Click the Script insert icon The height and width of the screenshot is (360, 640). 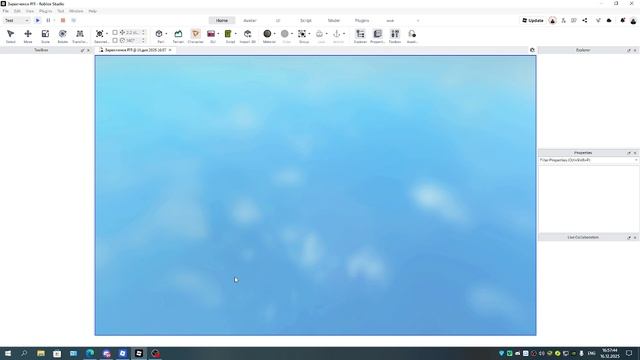click(x=228, y=34)
